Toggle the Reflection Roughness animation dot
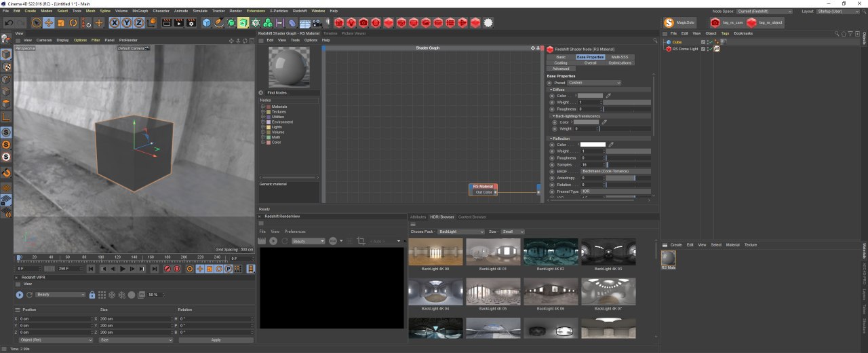868x353 pixels. (x=552, y=157)
